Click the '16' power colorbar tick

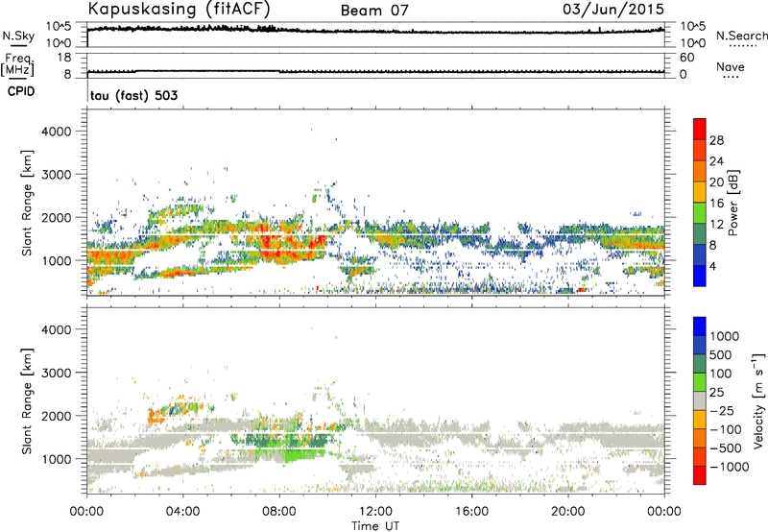click(x=716, y=204)
